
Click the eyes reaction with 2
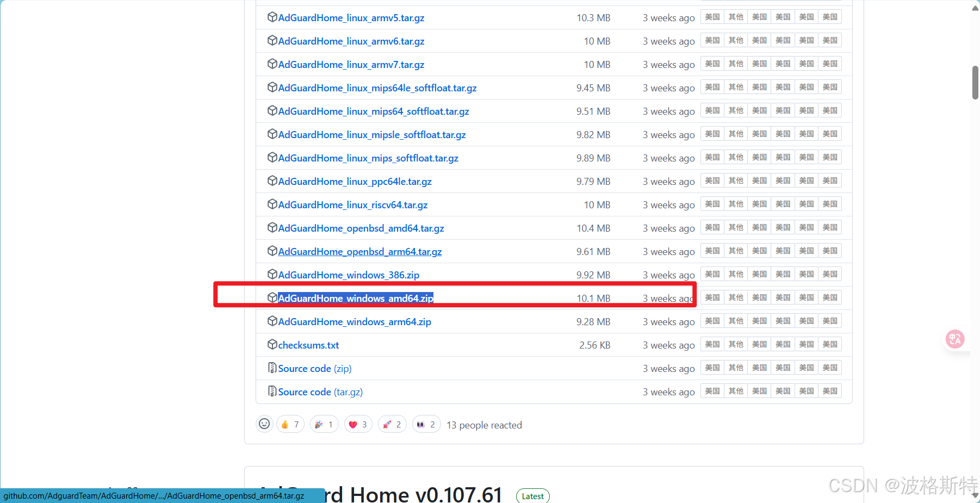[426, 424]
